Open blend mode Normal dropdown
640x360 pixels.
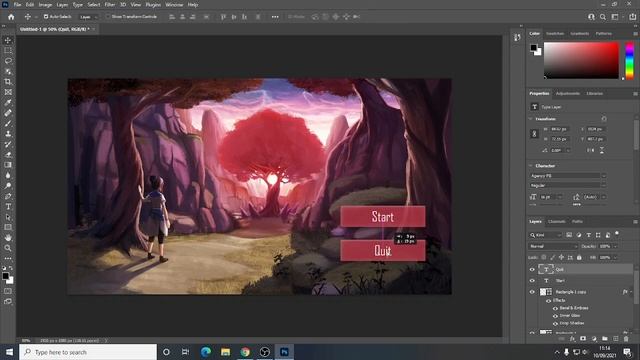[x=553, y=247]
